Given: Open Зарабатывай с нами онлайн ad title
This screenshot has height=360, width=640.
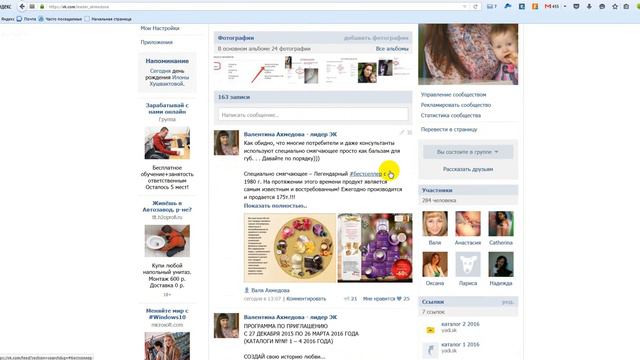Looking at the screenshot, I should click(x=167, y=108).
